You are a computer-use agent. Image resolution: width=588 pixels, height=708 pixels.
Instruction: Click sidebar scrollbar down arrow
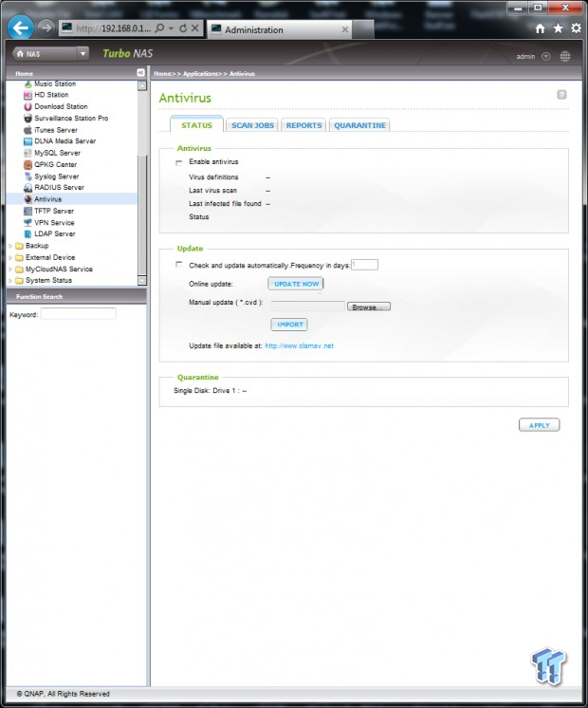pos(142,280)
